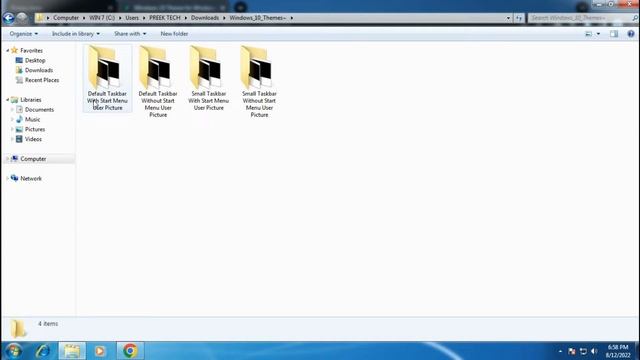This screenshot has height=360, width=640.
Task: Open the view options dropdown arrow
Action: click(x=598, y=34)
